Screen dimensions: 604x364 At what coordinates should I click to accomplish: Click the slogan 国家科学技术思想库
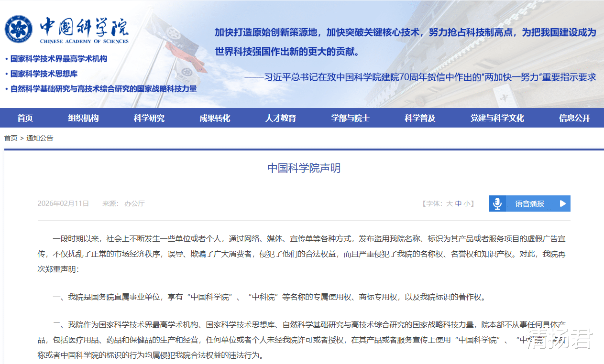pyautogui.click(x=44, y=74)
